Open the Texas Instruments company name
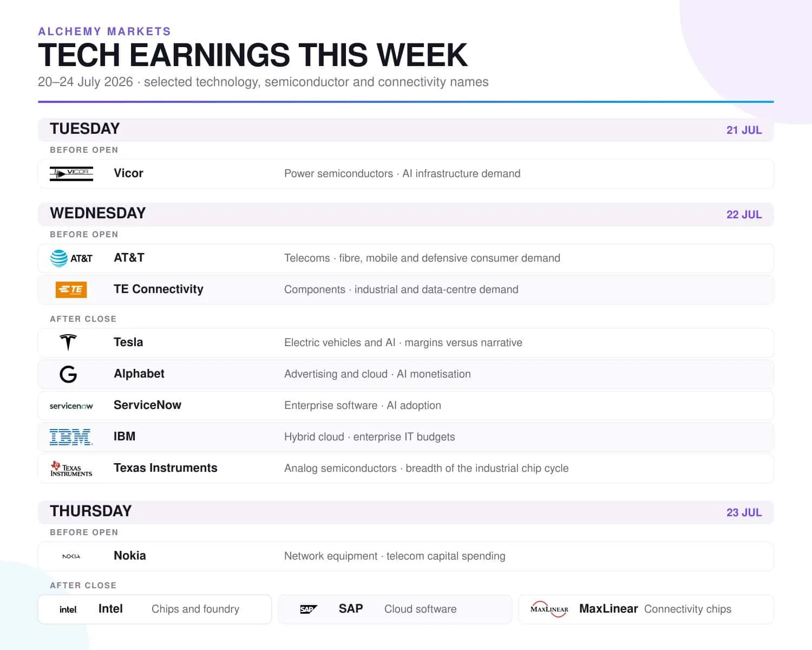The height and width of the screenshot is (650, 812). click(x=166, y=468)
